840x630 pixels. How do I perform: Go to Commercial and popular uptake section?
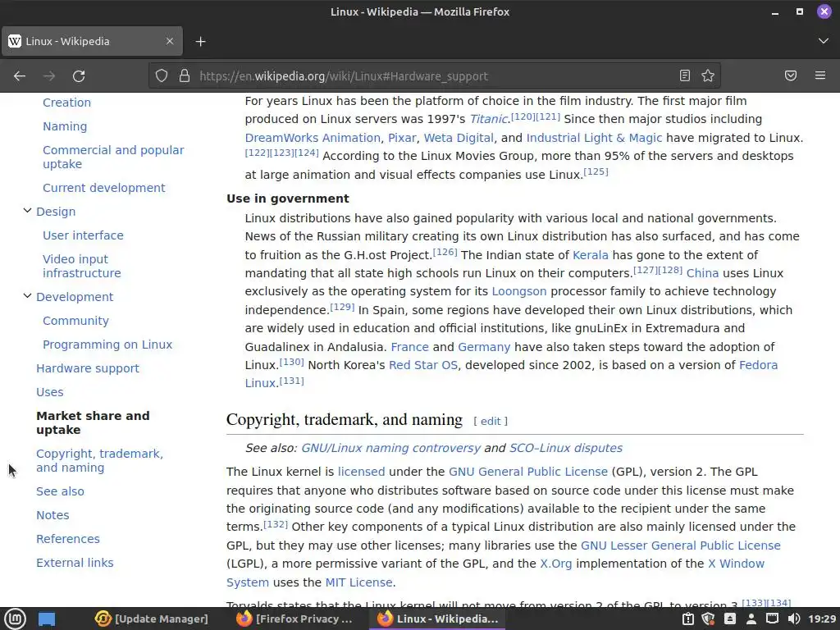[113, 157]
